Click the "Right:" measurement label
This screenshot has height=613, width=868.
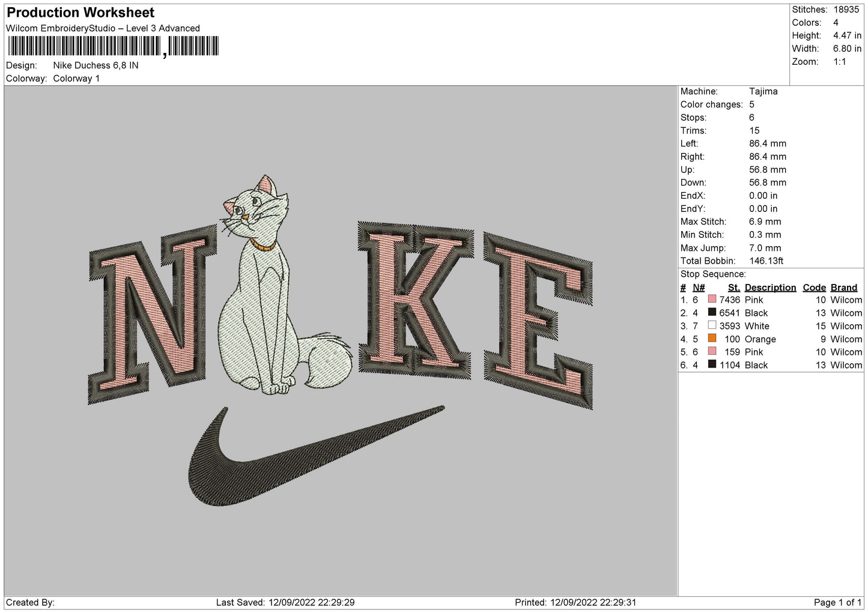click(x=692, y=157)
